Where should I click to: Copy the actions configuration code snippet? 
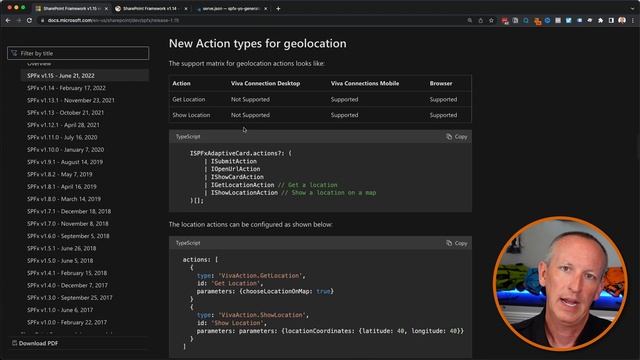pos(457,243)
